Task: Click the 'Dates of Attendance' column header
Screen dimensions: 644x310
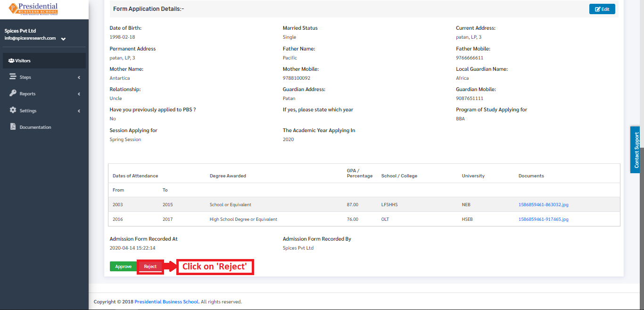Action: pyautogui.click(x=135, y=176)
